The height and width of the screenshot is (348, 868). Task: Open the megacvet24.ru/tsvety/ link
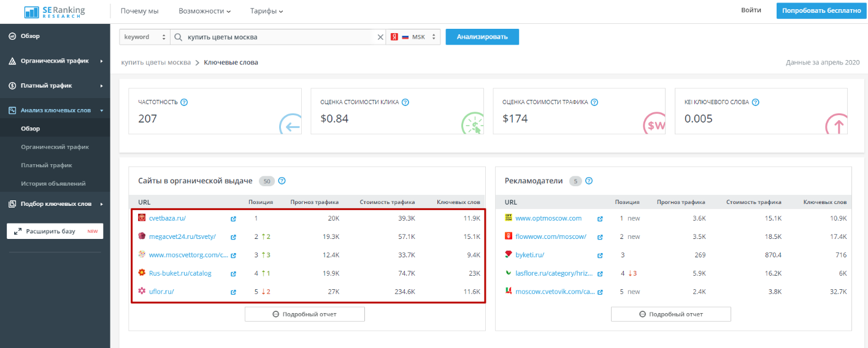tap(183, 237)
